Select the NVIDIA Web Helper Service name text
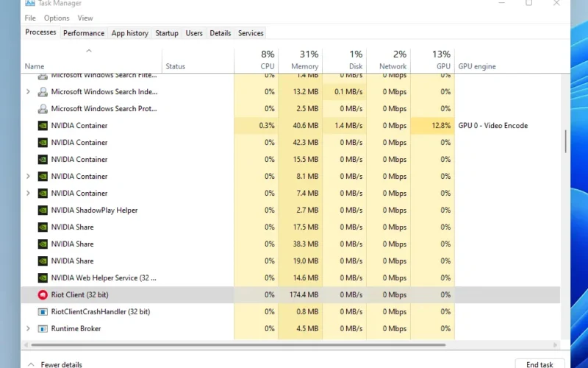This screenshot has width=588, height=368. (104, 278)
